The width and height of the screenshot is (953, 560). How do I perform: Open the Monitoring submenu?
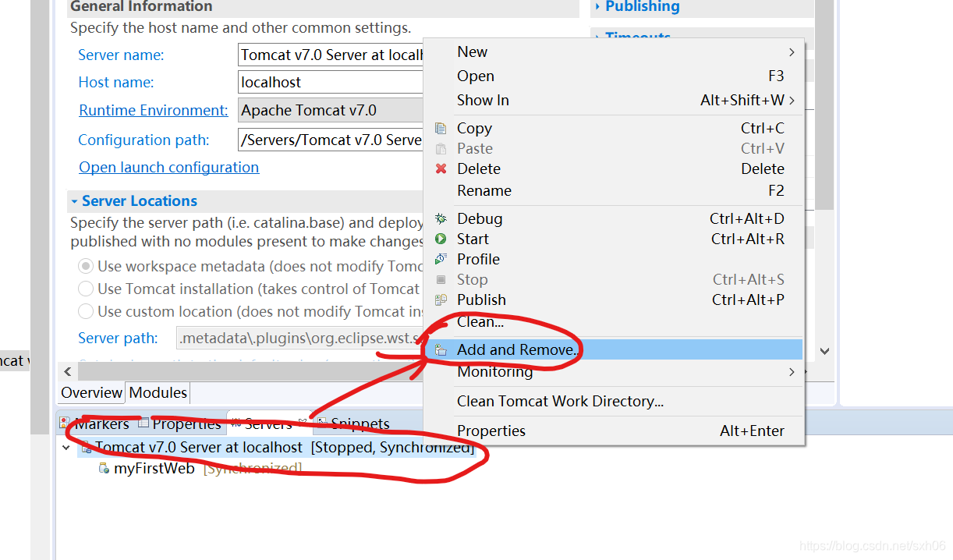pos(615,371)
